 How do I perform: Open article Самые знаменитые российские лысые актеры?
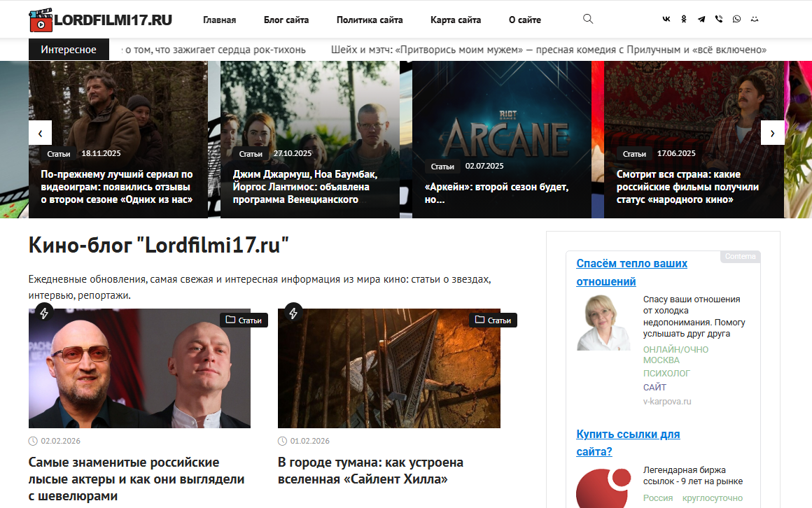(136, 479)
